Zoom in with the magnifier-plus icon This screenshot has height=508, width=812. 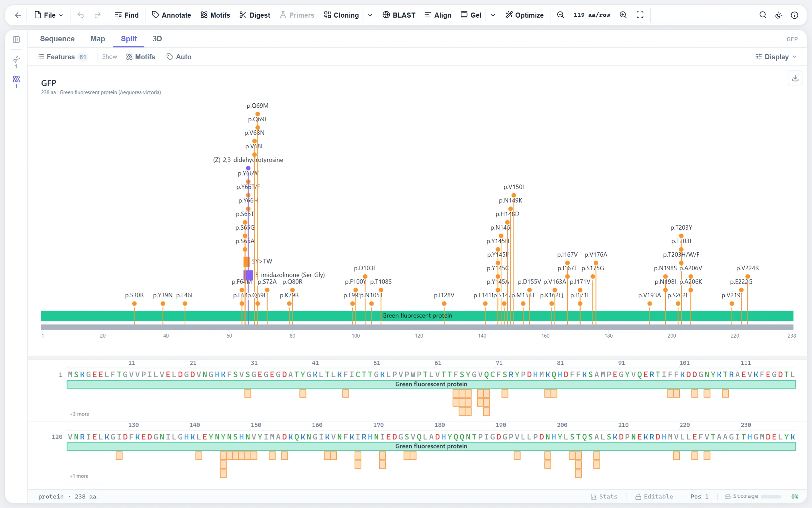tap(623, 15)
